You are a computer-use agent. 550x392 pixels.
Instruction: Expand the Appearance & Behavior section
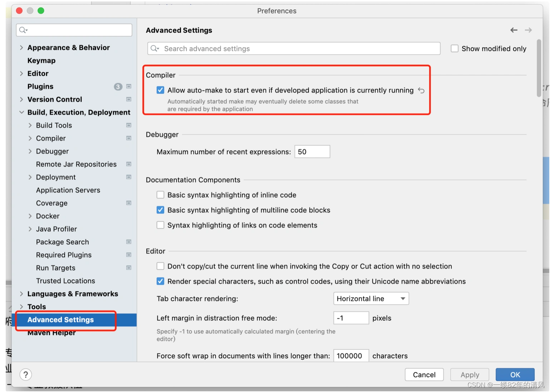pyautogui.click(x=21, y=48)
